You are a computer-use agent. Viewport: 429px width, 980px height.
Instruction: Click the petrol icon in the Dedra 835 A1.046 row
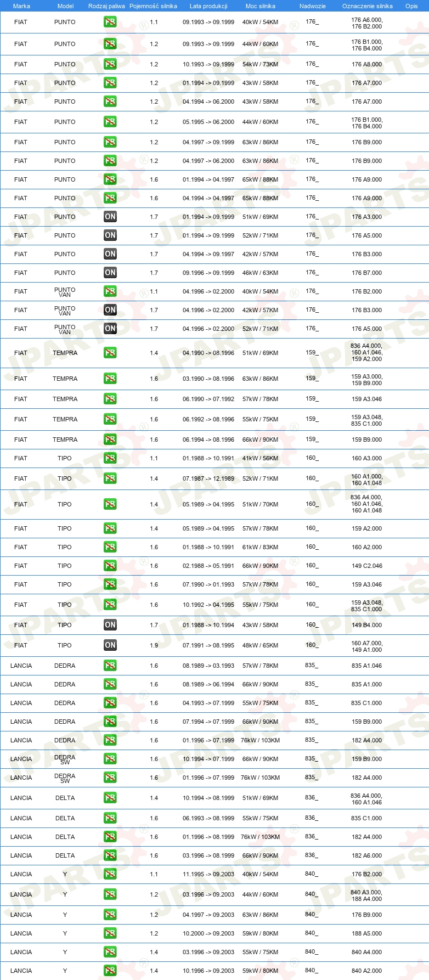[110, 666]
